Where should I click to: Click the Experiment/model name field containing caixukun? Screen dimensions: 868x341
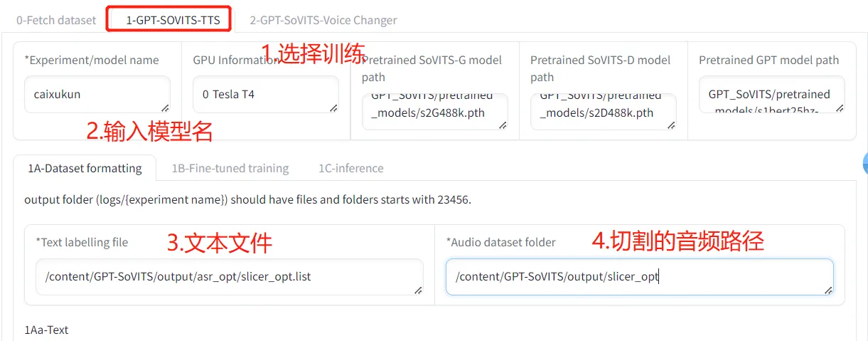pyautogui.click(x=97, y=95)
